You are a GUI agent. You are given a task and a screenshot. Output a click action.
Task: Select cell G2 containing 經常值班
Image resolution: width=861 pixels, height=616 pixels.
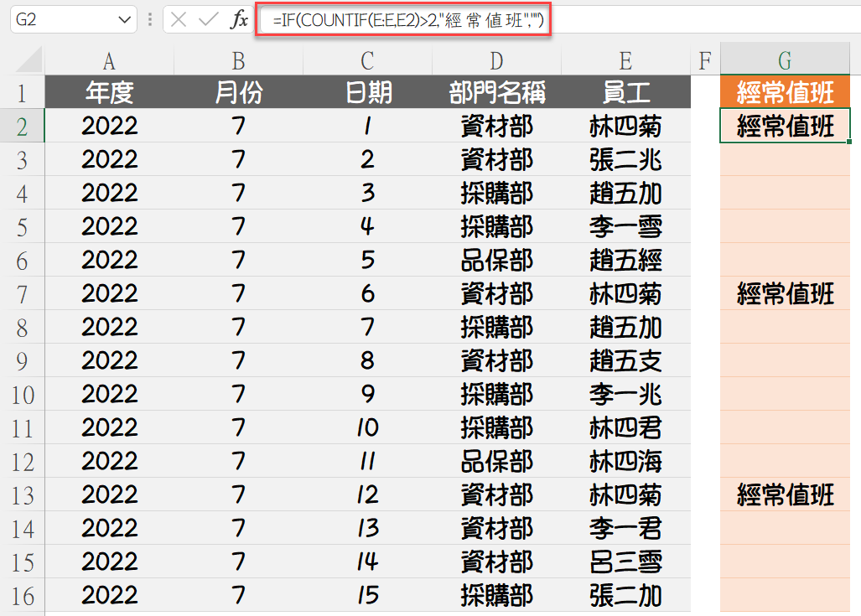[785, 126]
